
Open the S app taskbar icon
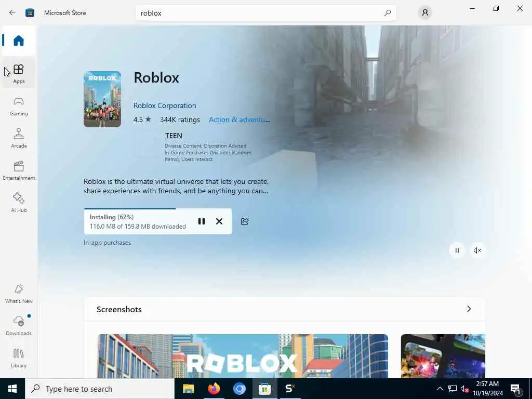pos(290,389)
